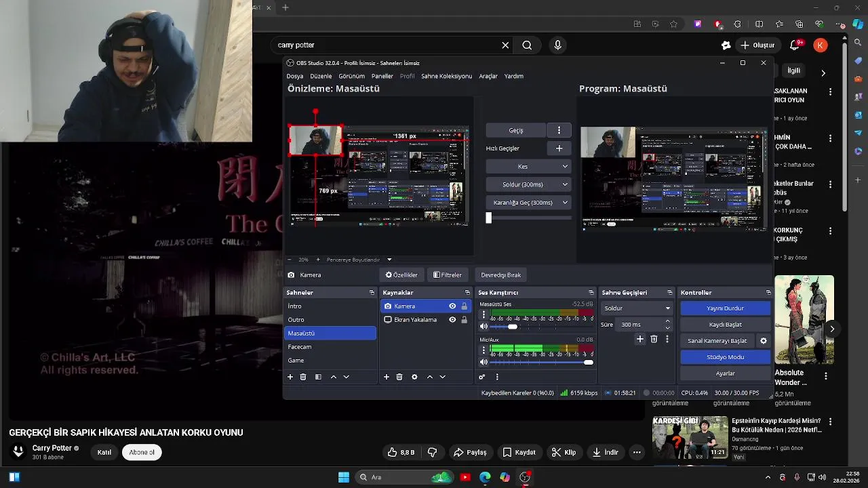
Task: Open source properties gear in Kaynaklar footer
Action: click(x=414, y=377)
